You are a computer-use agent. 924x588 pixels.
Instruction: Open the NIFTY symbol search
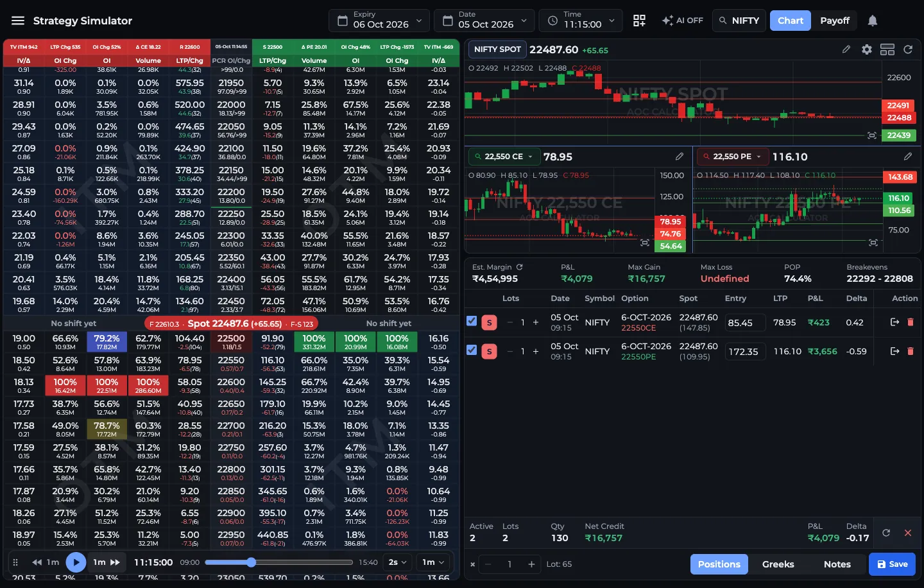coord(739,21)
